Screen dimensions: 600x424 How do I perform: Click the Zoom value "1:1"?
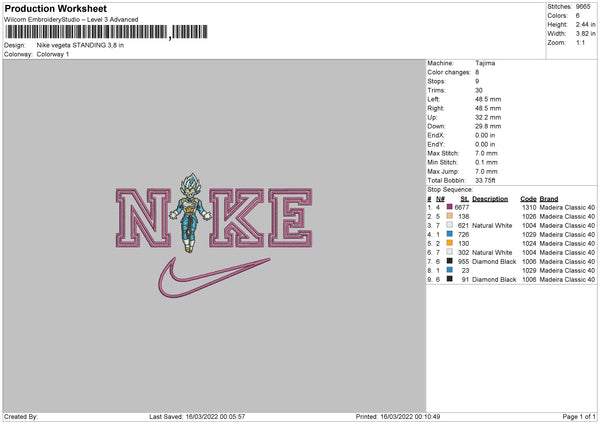pos(580,42)
